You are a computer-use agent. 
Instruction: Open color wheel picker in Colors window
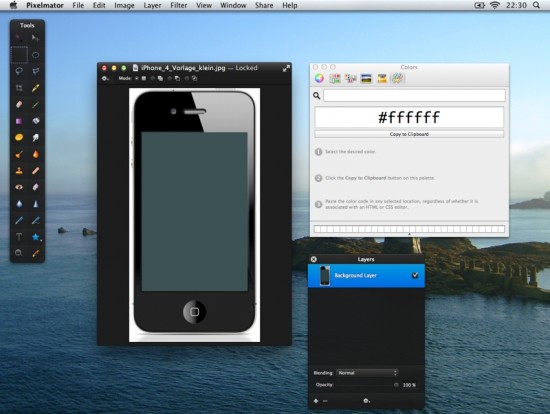click(319, 78)
